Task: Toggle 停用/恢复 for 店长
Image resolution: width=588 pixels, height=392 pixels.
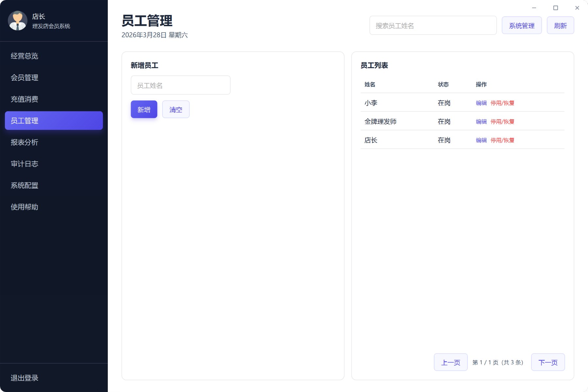Action: [502, 140]
